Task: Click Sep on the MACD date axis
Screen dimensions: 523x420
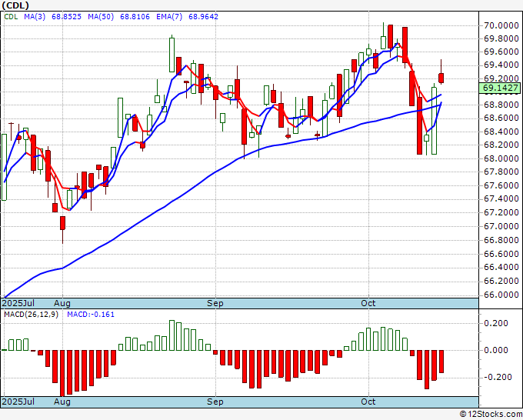Action: 215,402
